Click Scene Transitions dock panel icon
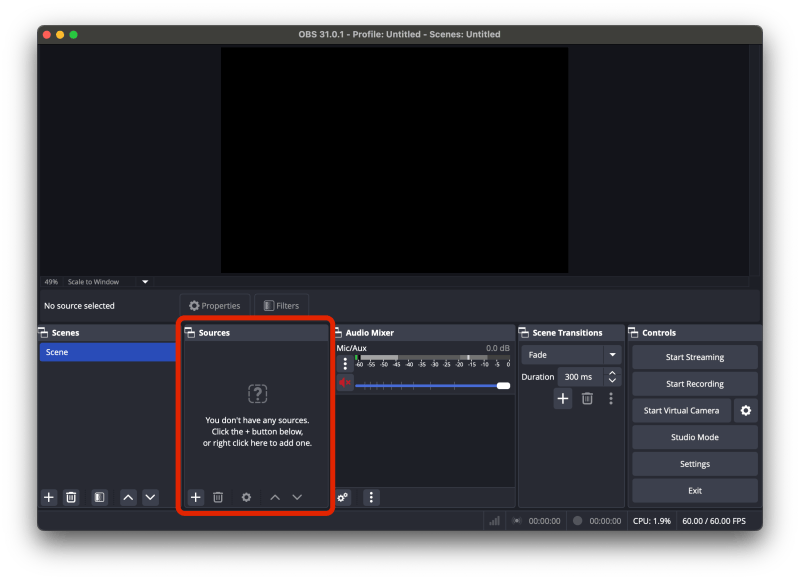Screen dimensions: 800x580 pos(524,333)
